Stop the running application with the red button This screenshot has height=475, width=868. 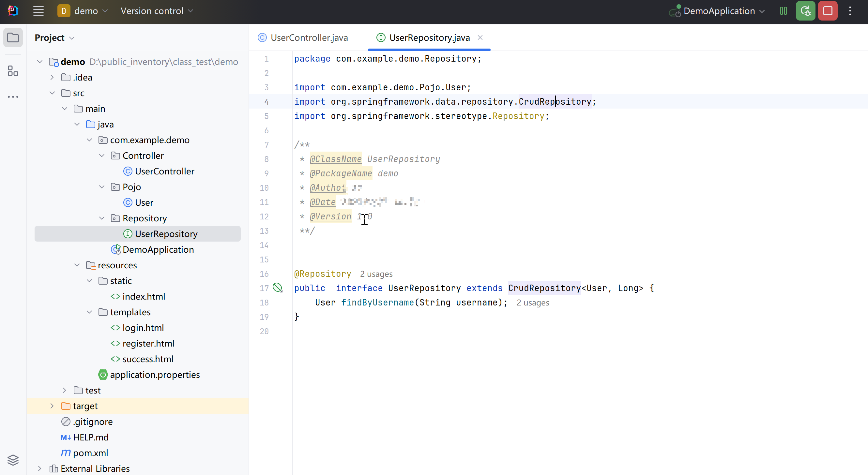[x=828, y=10]
